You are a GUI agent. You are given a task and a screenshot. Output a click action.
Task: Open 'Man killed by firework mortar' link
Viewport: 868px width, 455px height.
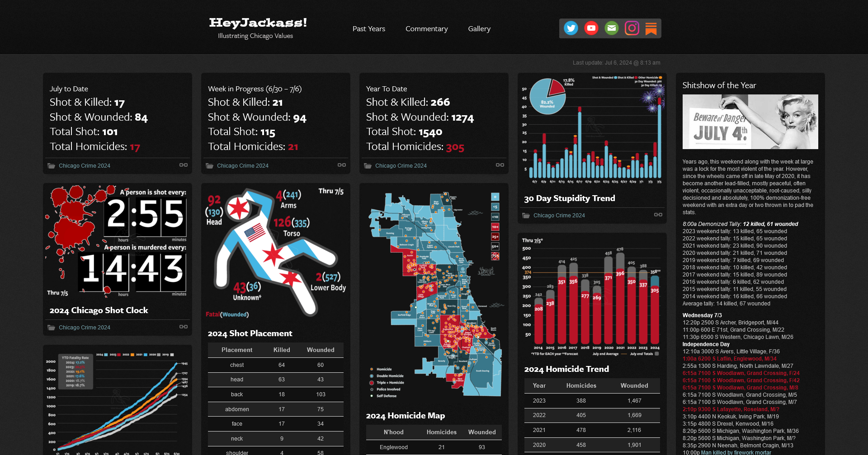tap(736, 452)
